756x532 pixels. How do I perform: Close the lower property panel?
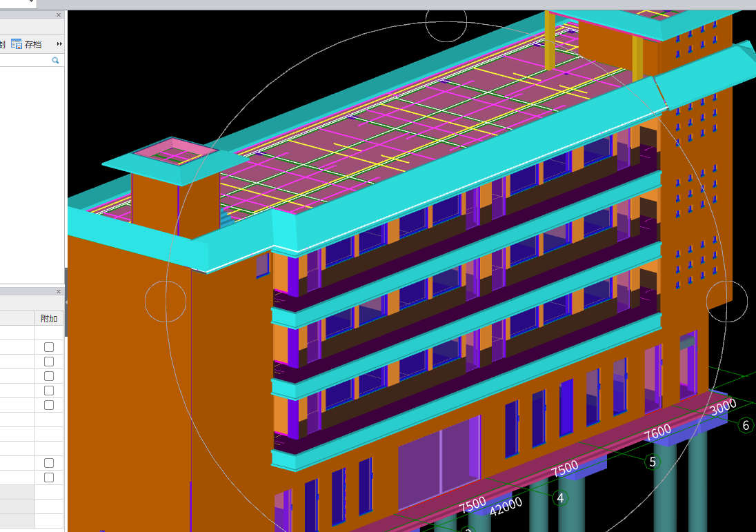point(59,291)
